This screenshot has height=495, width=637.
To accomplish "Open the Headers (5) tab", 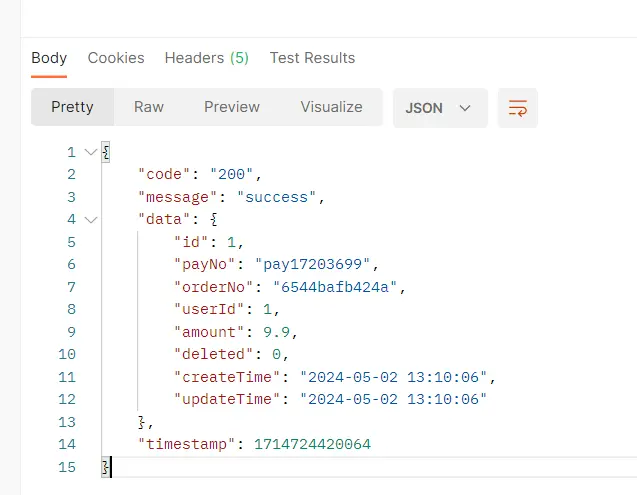I will click(x=206, y=58).
